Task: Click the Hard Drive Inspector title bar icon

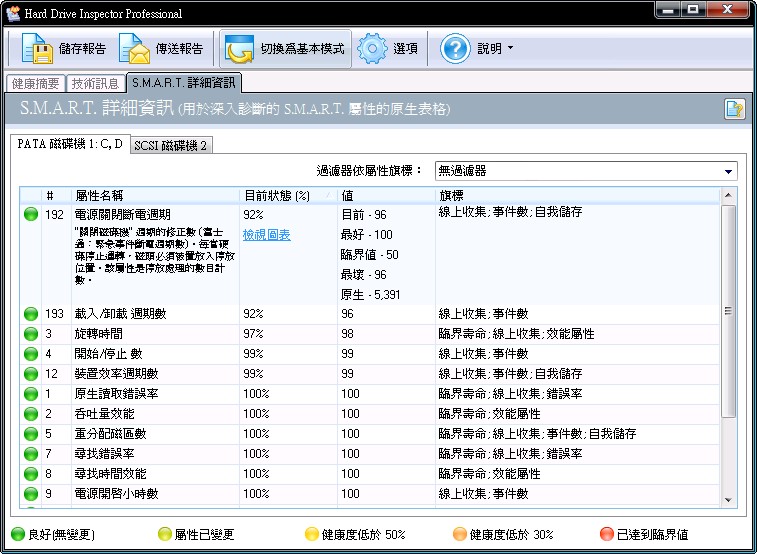Action: 14,13
